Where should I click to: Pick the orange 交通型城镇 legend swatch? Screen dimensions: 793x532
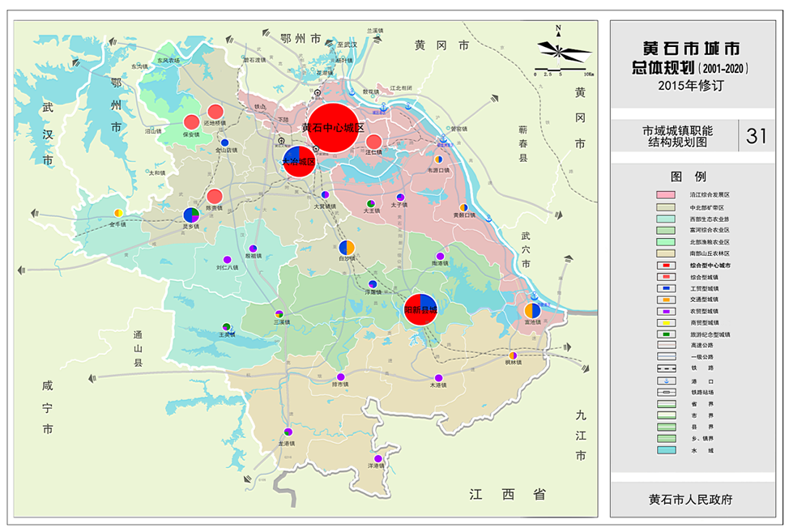click(x=666, y=300)
